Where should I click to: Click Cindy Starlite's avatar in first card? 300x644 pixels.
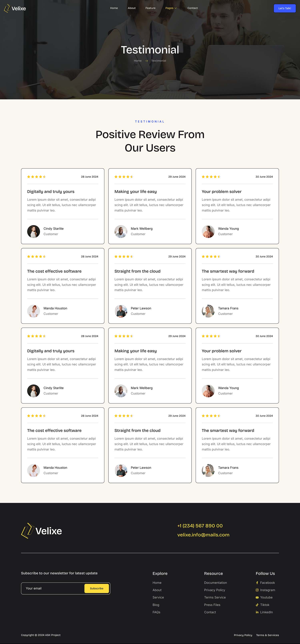click(33, 231)
